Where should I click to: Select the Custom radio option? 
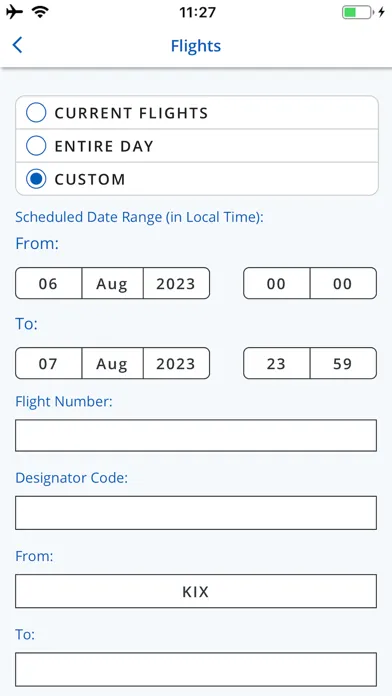197,179
